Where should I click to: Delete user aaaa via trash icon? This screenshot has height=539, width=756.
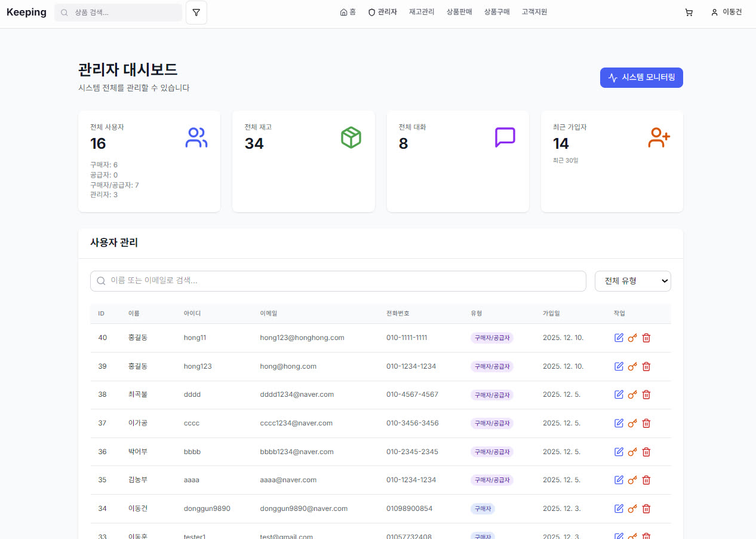pos(646,480)
